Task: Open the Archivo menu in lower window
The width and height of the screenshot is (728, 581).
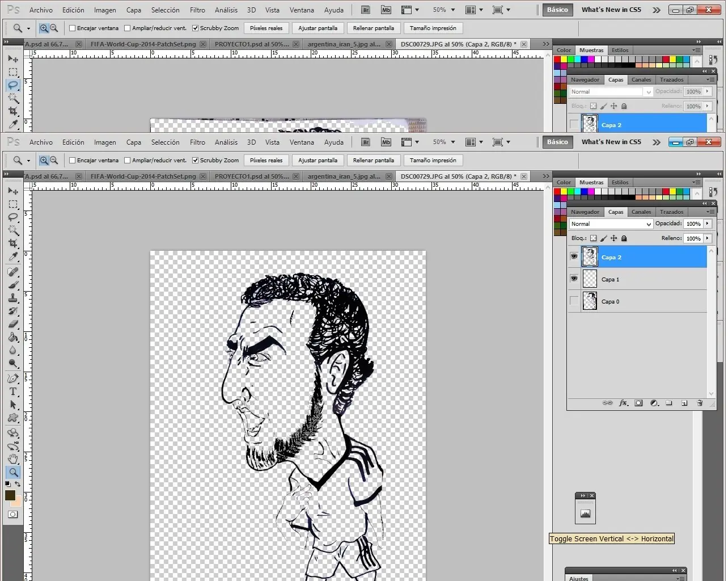Action: tap(41, 142)
